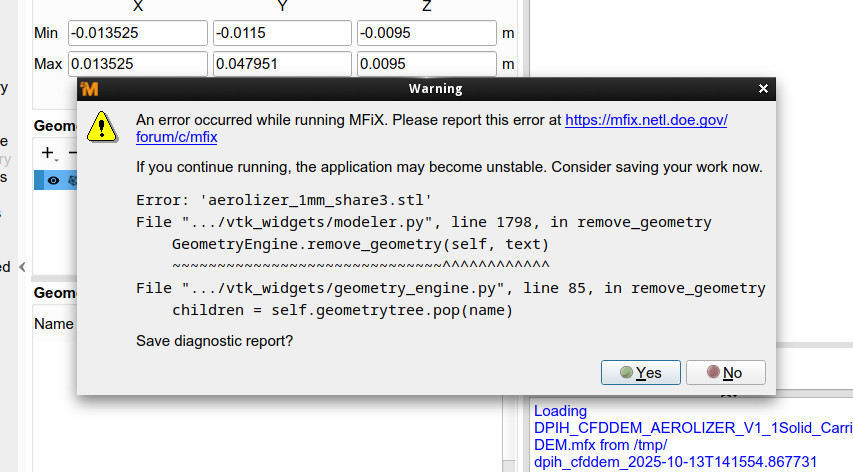Screen dimensions: 853x472
Task: Click the error line naming aerolizer_1mm_share3.stl
Action: tap(283, 199)
